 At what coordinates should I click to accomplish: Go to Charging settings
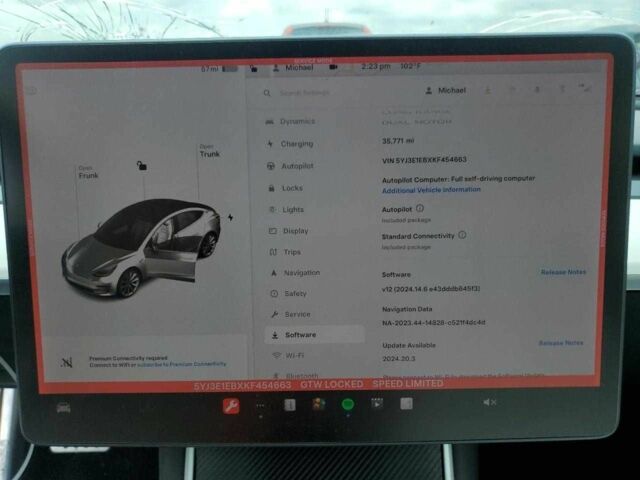[296, 143]
